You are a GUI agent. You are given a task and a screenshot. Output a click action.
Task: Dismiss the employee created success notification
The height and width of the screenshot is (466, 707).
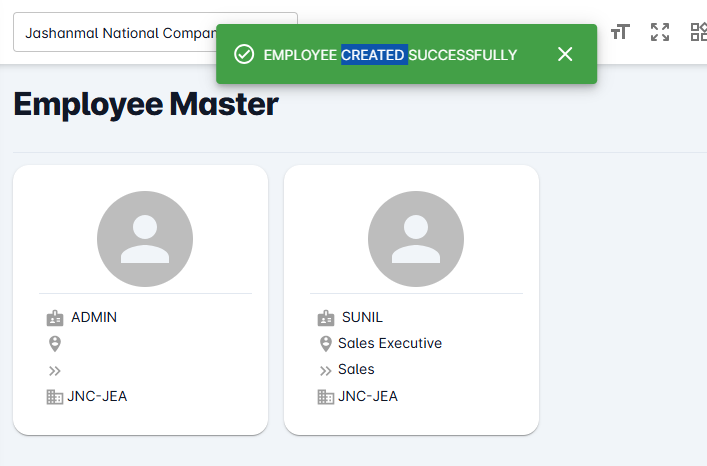[x=565, y=54]
